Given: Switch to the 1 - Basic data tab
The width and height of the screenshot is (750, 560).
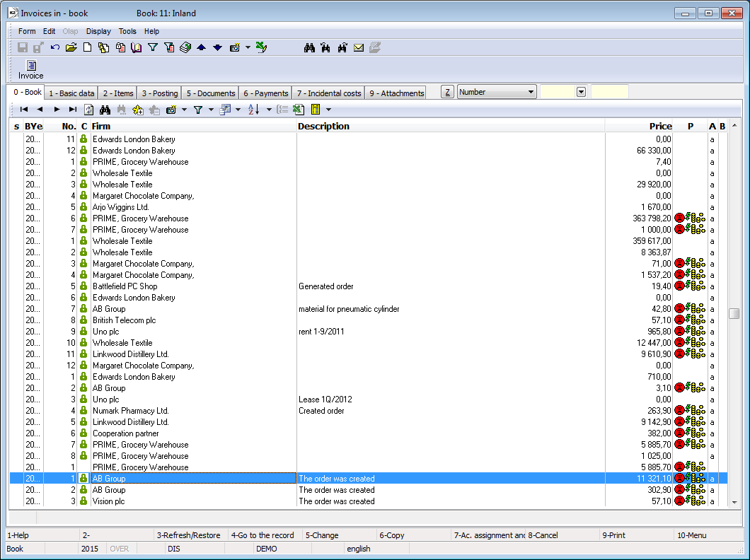Looking at the screenshot, I should (71, 93).
